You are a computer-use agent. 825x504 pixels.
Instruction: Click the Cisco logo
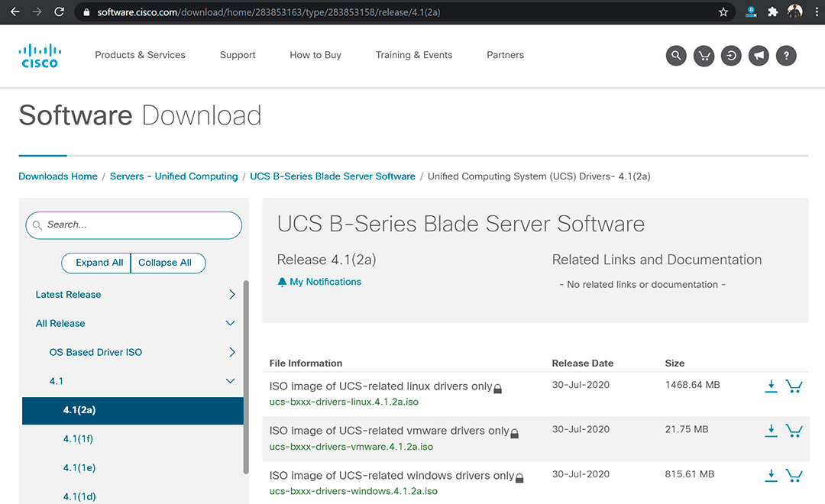click(x=40, y=55)
